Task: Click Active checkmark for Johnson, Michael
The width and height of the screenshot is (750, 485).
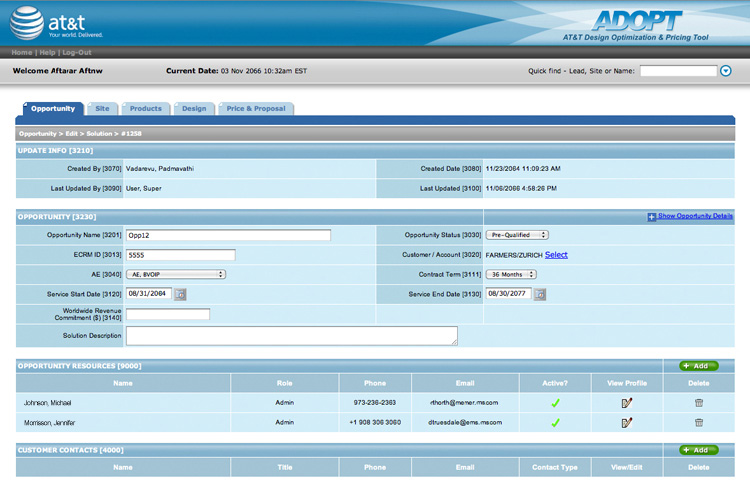Action: tap(555, 403)
